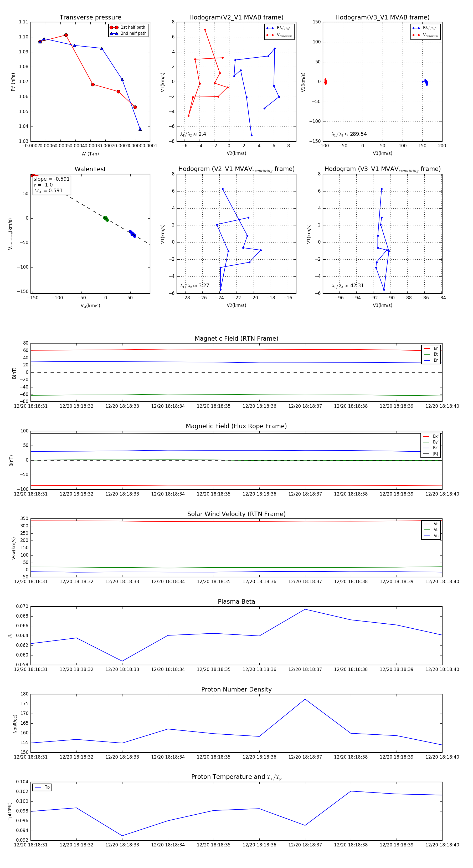Click the "By'" legend entry
The height and width of the screenshot is (868, 473).
(431, 442)
